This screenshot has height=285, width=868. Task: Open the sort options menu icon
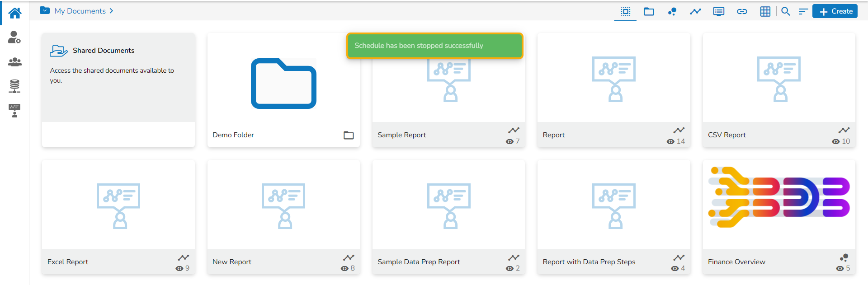[803, 11]
